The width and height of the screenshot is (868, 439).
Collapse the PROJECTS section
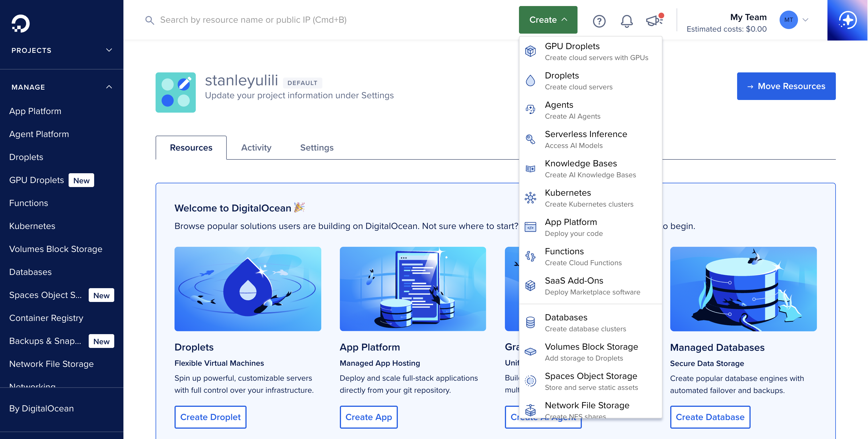[x=108, y=50]
